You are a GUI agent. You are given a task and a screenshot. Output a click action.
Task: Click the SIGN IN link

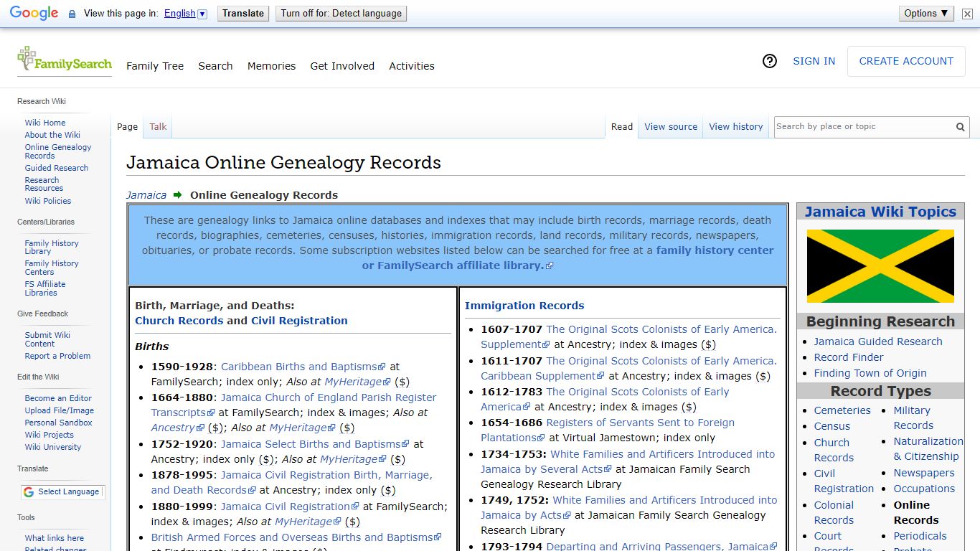pyautogui.click(x=814, y=61)
